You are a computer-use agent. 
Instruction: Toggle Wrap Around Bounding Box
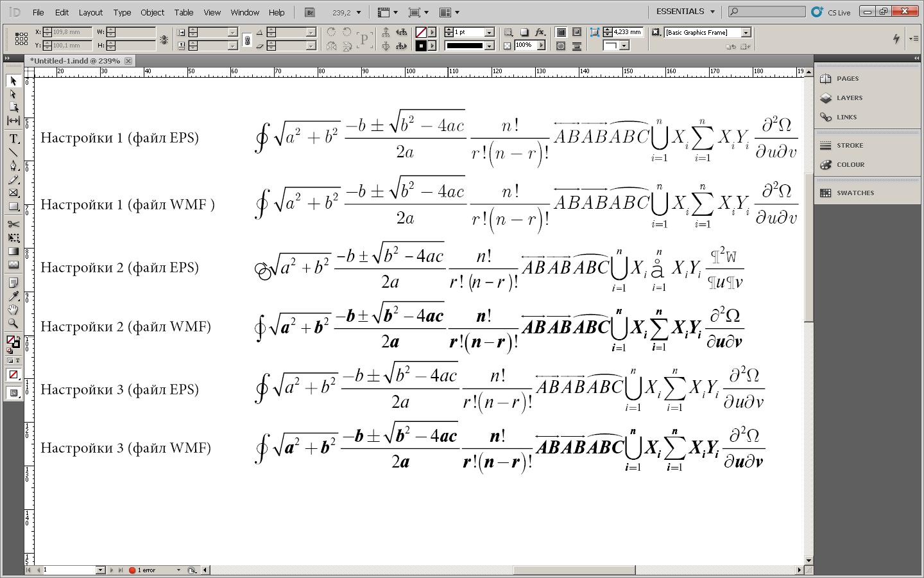pos(576,32)
